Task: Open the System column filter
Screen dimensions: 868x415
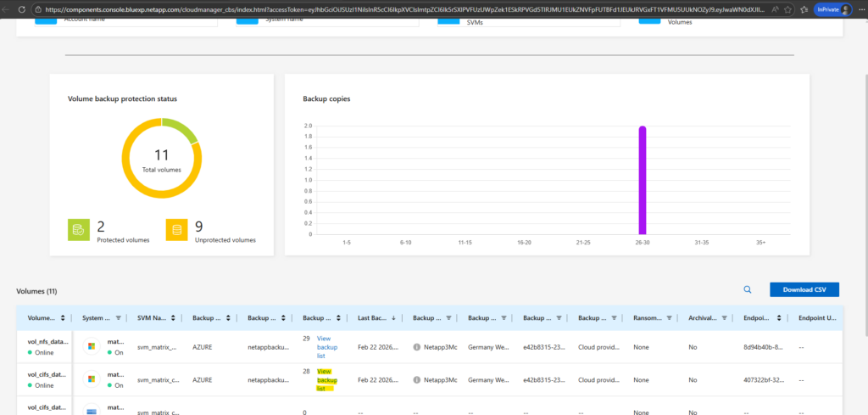Action: 118,318
